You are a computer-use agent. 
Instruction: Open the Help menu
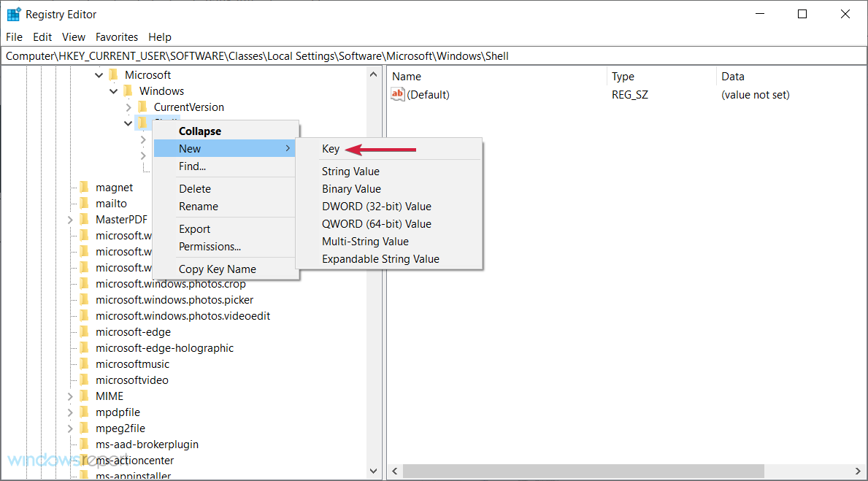point(160,37)
